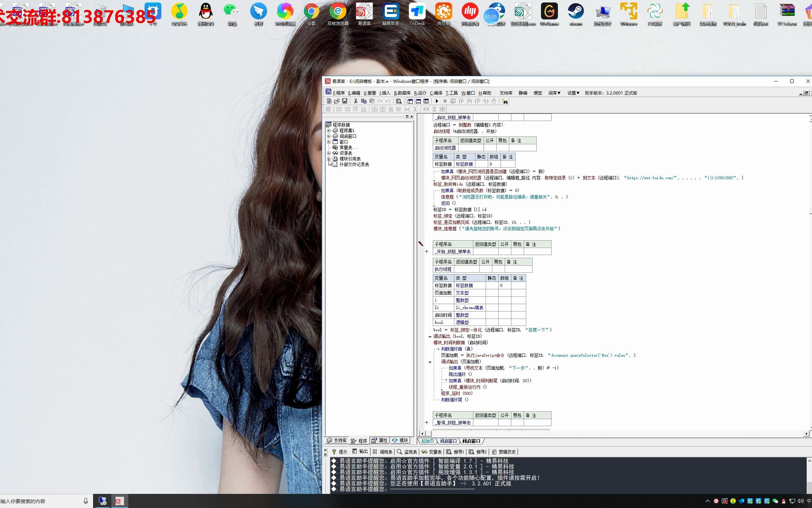Select 常量表 tree item
Viewport: 812px width, 508px height.
348,147
